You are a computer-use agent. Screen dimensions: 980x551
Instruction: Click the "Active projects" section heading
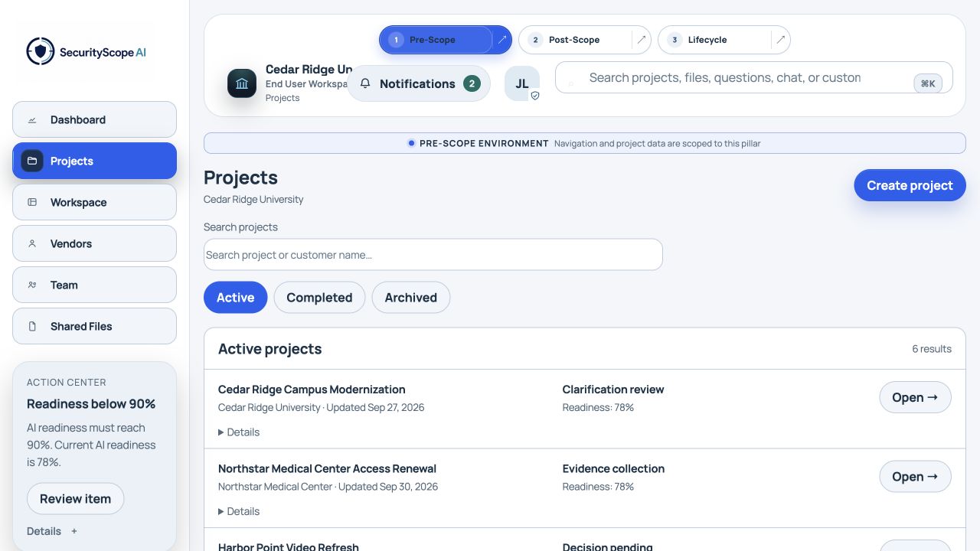pos(270,349)
